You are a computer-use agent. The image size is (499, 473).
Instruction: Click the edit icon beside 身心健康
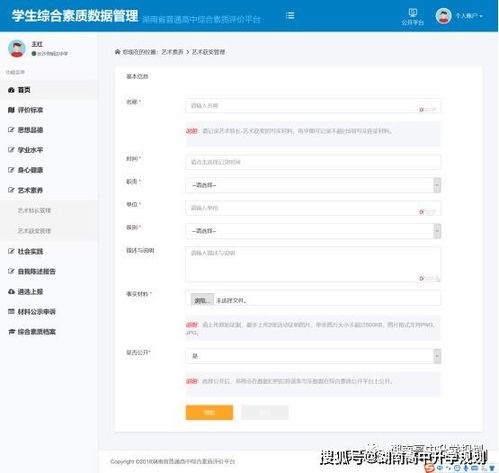pos(11,170)
